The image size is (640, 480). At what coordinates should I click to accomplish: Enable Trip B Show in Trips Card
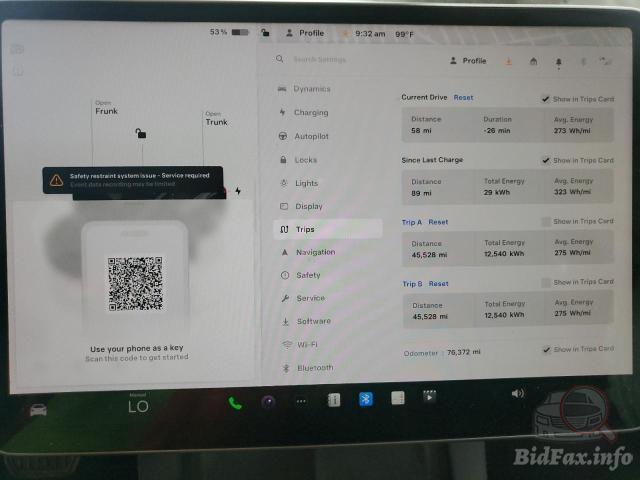(546, 282)
